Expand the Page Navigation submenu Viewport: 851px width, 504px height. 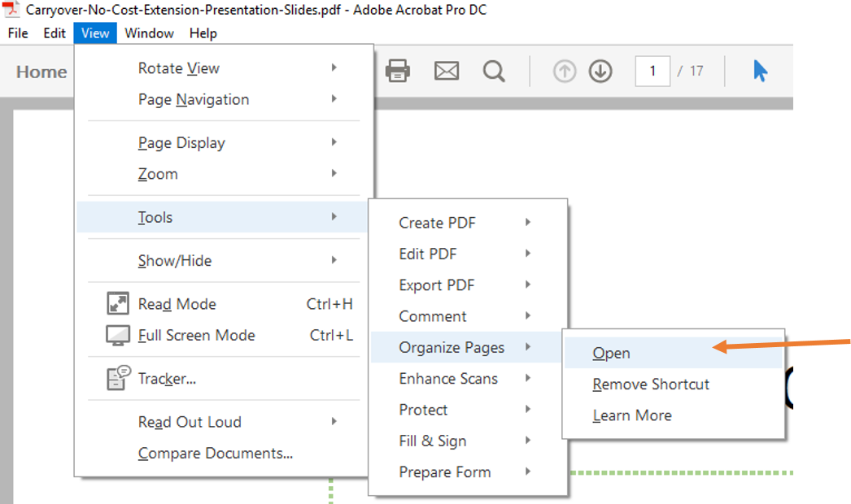[194, 99]
